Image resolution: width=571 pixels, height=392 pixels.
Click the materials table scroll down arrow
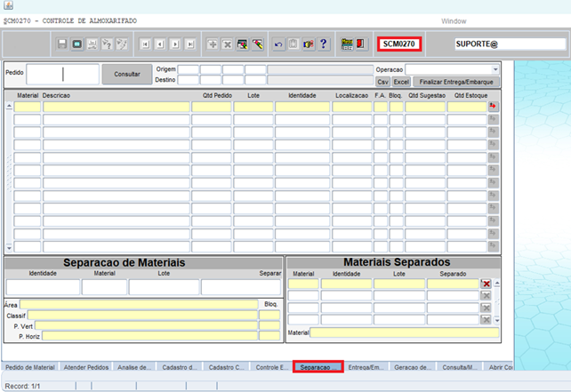pyautogui.click(x=9, y=248)
